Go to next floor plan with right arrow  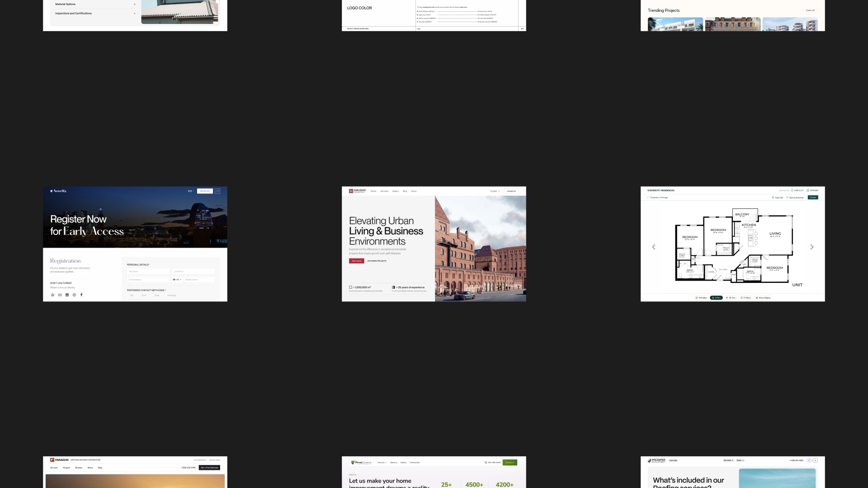click(812, 247)
